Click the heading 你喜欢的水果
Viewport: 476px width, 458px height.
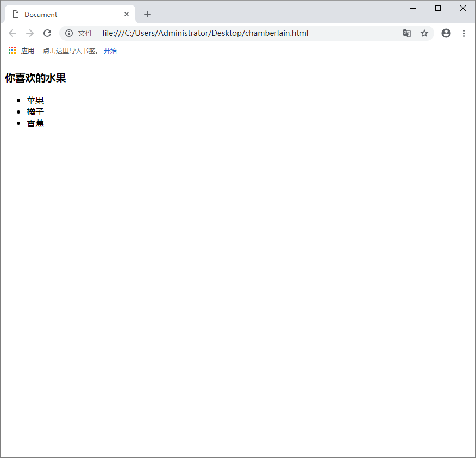point(35,78)
